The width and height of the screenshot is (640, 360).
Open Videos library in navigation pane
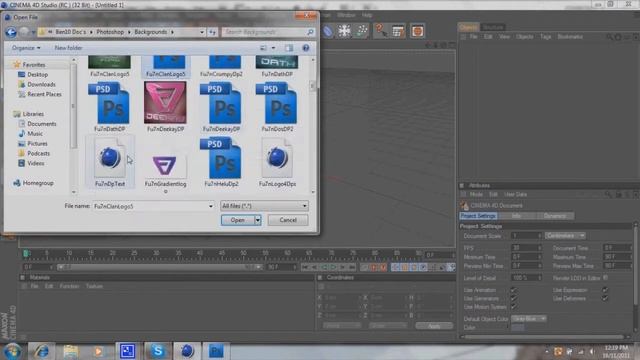(36, 163)
